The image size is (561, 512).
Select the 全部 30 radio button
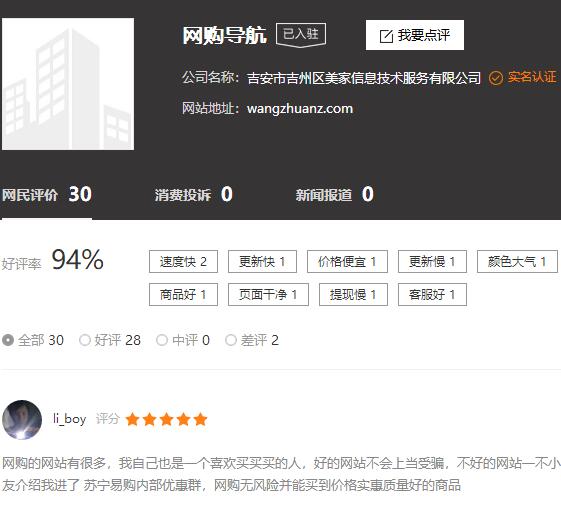8,340
